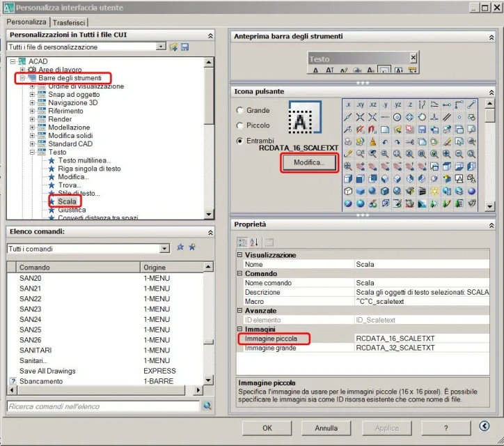The image size is (504, 446).
Task: Select Scala in the Testo tree
Action: click(x=68, y=201)
